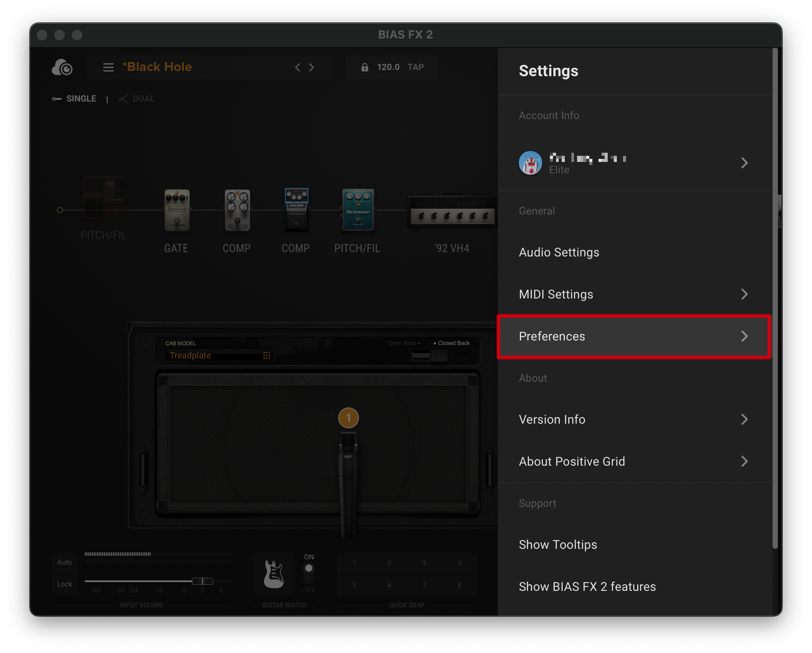Select Closed Back option
812x653 pixels.
[451, 343]
